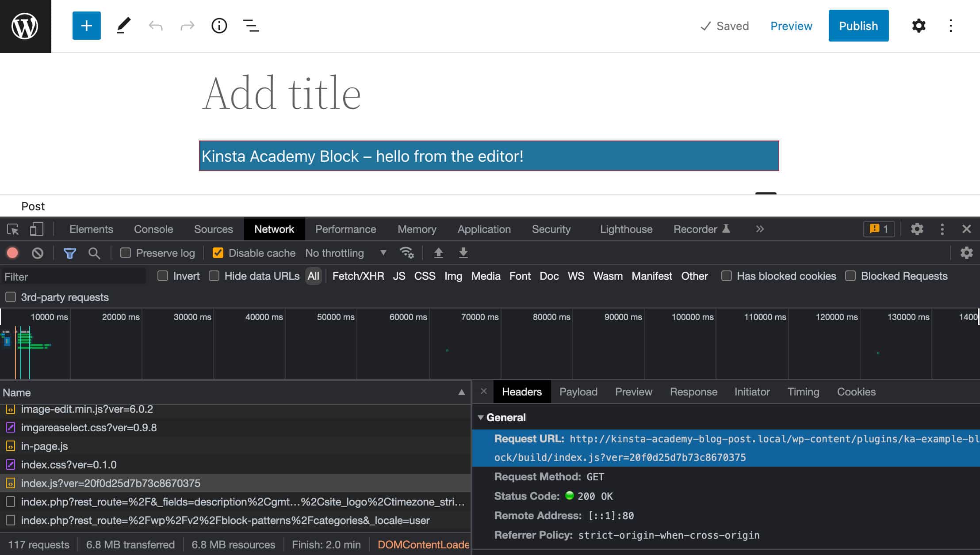Click the More options (three dots) icon

tap(951, 26)
